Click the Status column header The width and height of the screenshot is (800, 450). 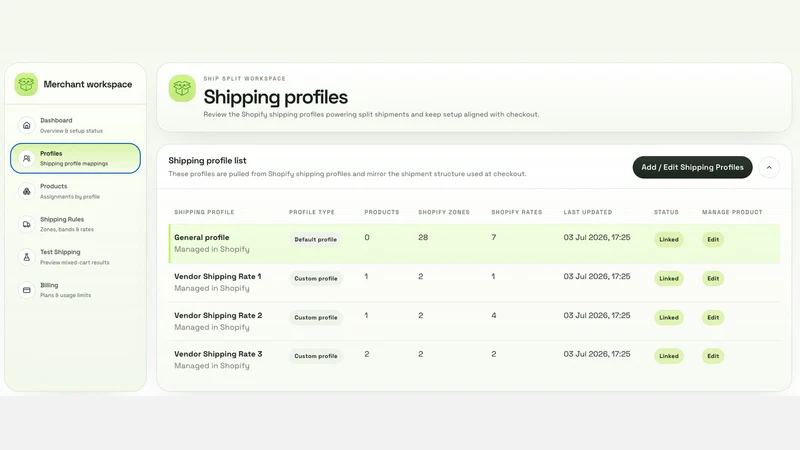coord(666,212)
